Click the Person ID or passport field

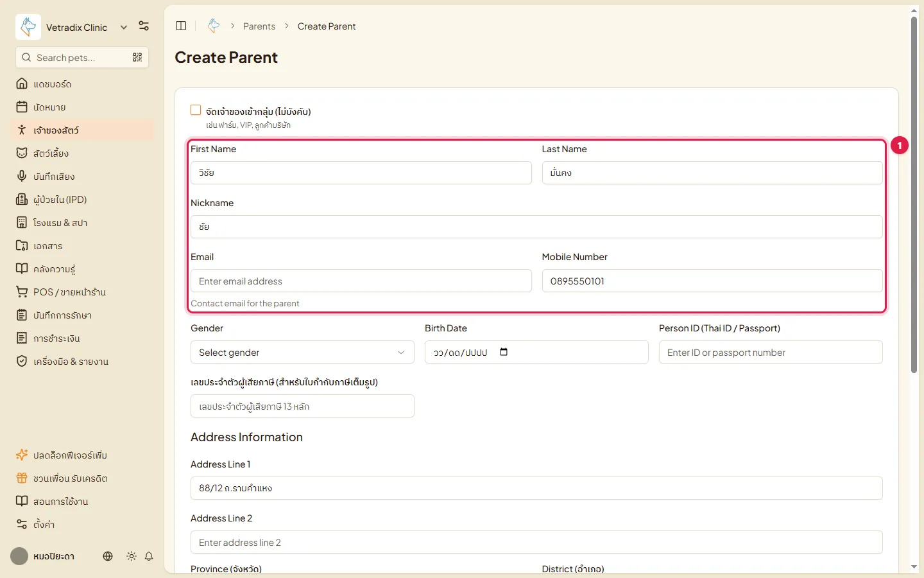[771, 352]
